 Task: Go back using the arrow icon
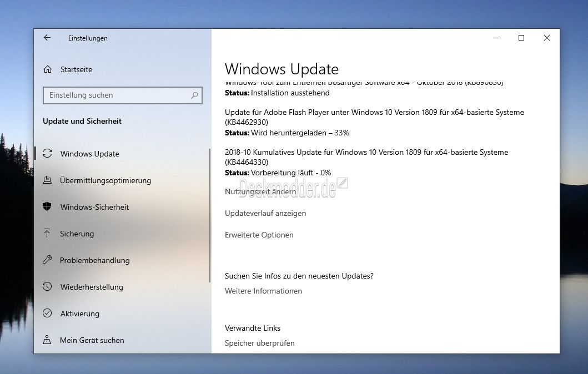point(47,38)
